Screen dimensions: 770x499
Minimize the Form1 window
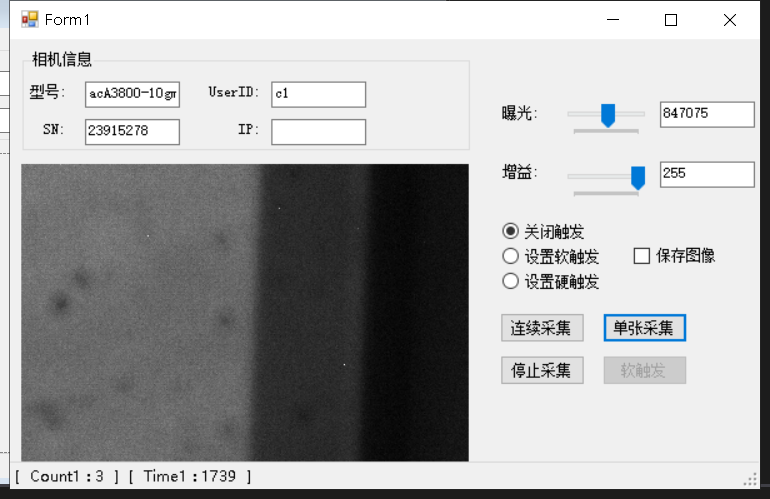(613, 20)
